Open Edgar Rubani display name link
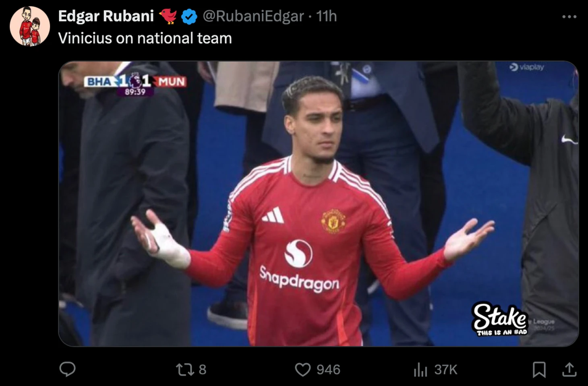588x386 pixels. (106, 16)
